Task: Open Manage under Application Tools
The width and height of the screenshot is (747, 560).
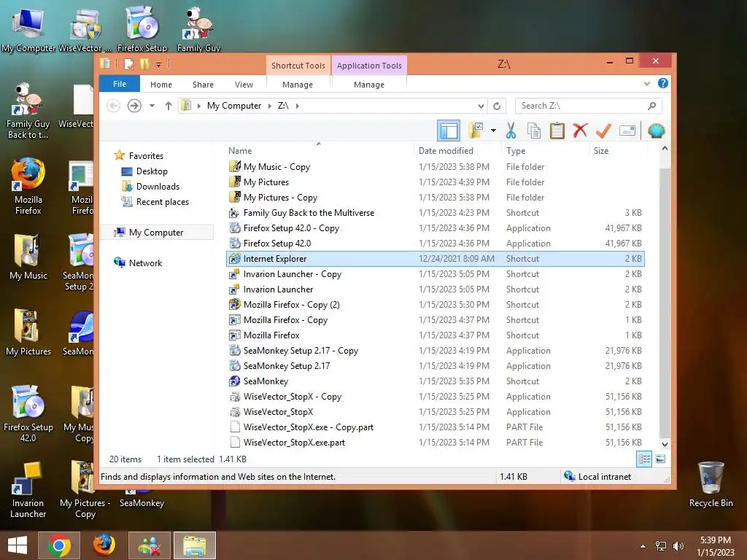Action: [x=369, y=85]
